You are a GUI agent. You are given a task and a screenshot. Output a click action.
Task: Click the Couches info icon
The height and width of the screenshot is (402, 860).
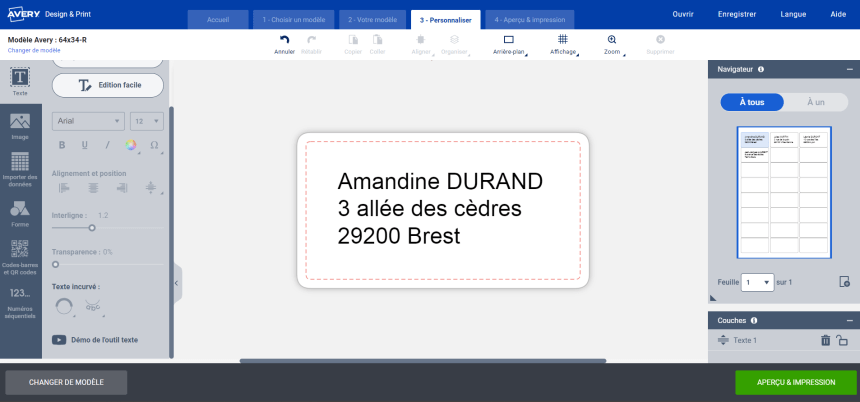pyautogui.click(x=754, y=321)
